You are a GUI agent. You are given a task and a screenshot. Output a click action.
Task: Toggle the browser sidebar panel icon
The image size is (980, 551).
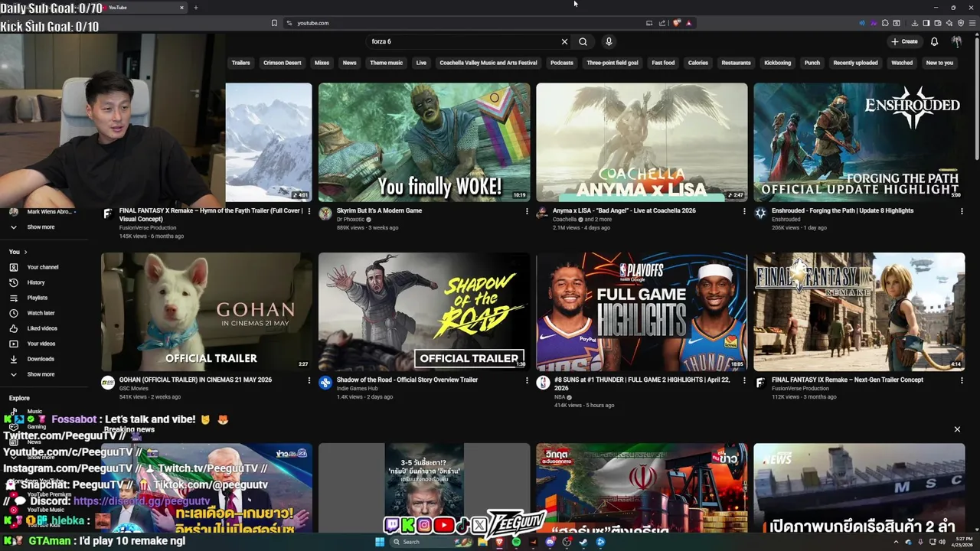[926, 23]
